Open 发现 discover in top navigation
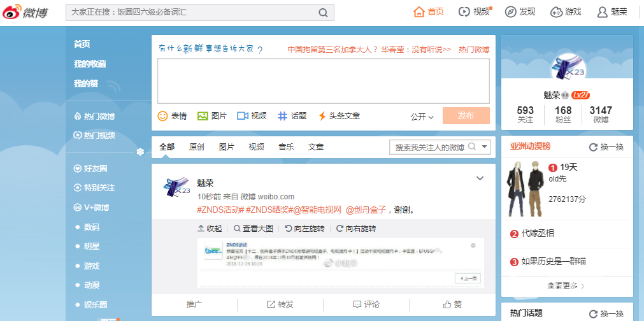 520,12
